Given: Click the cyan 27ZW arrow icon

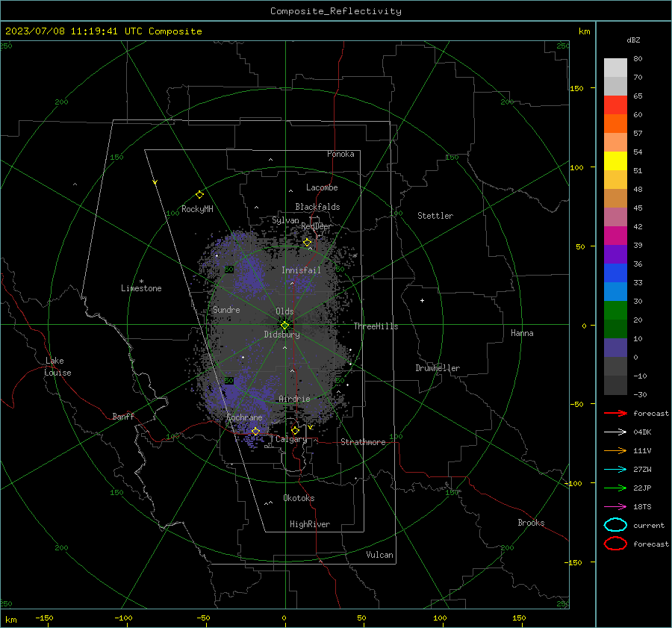Looking at the screenshot, I should pyautogui.click(x=615, y=470).
